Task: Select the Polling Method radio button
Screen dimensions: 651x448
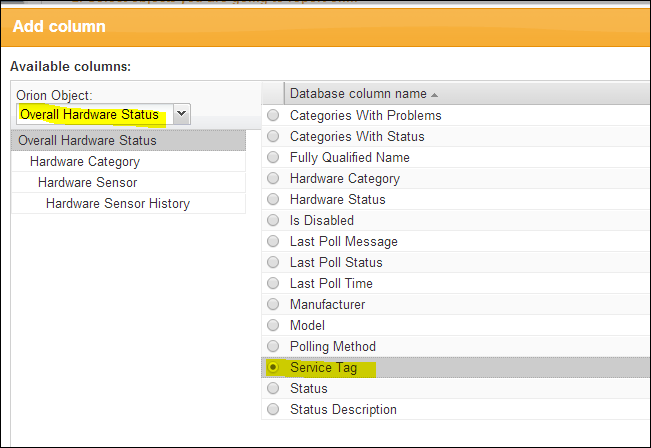Action: (273, 347)
